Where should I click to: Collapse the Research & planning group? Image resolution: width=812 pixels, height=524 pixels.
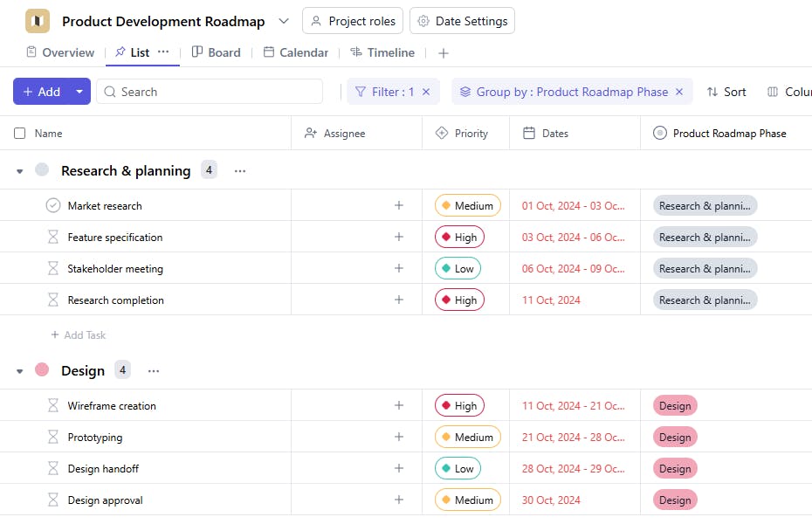[x=20, y=171]
